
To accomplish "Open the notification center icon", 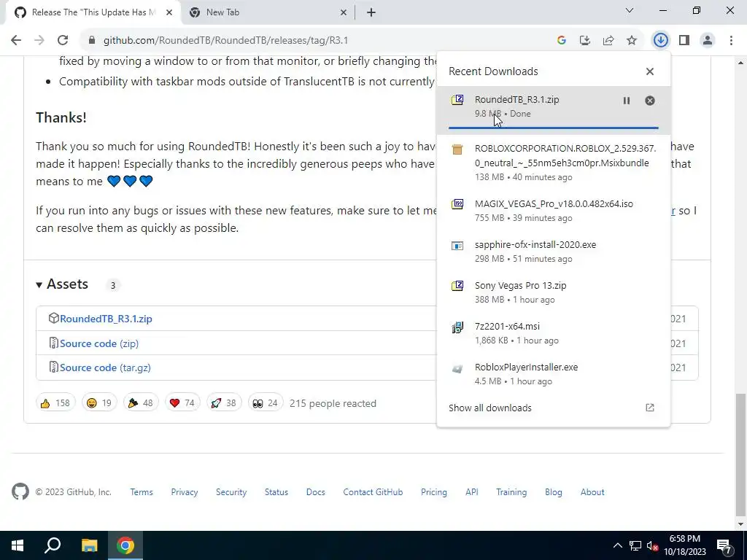I will click(x=724, y=545).
